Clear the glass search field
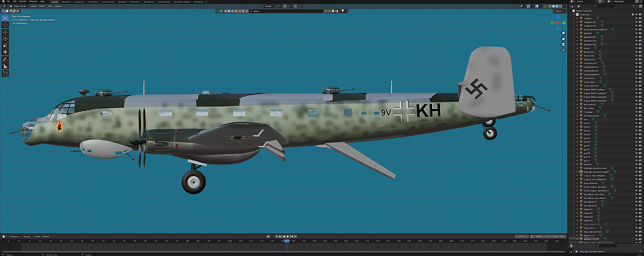 (326, 11)
